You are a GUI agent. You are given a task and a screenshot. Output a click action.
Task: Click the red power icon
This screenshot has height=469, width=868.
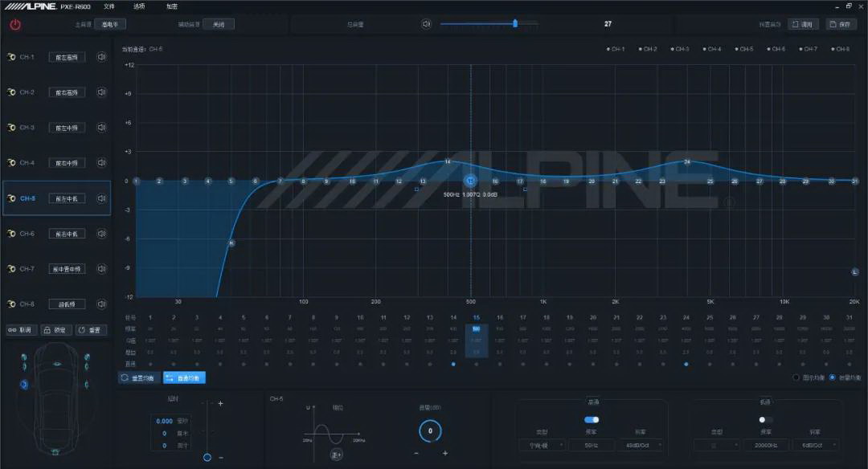[15, 24]
